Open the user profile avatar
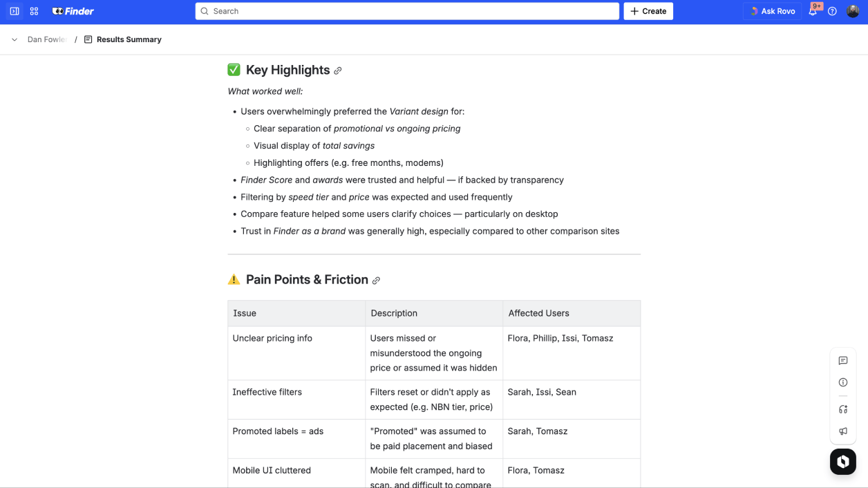This screenshot has width=868, height=488. 853,11
